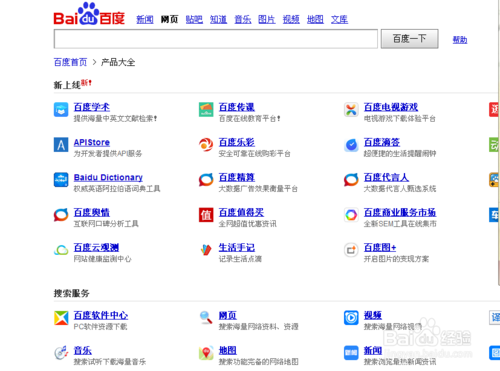Click the 搜索服务 section heading
Viewport: 500px width, 371px height.
coord(72,293)
